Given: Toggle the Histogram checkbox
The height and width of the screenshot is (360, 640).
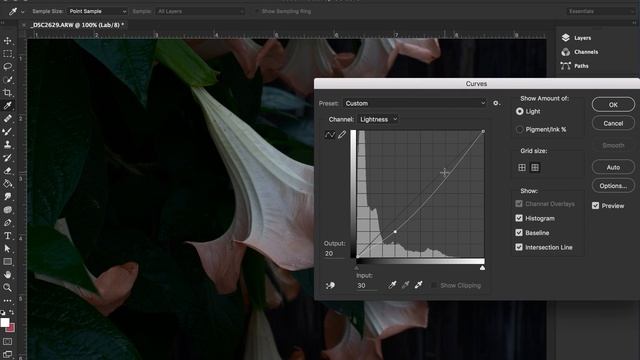Looking at the screenshot, I should [519, 218].
